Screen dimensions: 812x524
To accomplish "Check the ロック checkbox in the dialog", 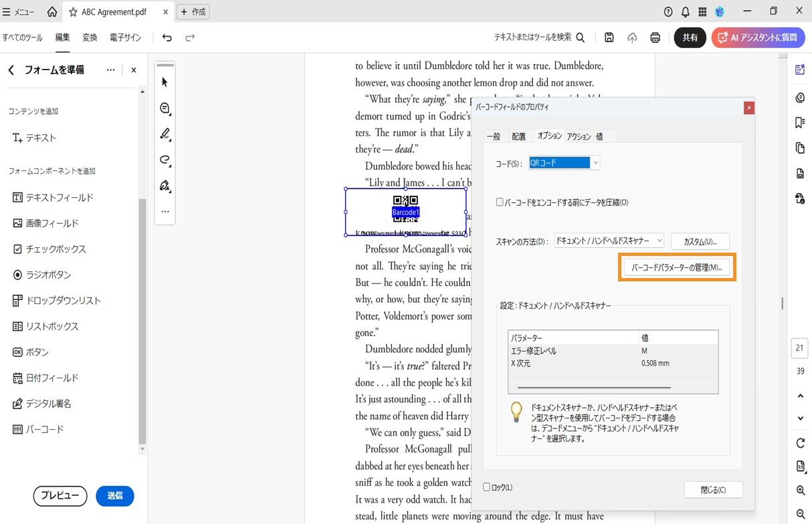I will click(488, 487).
